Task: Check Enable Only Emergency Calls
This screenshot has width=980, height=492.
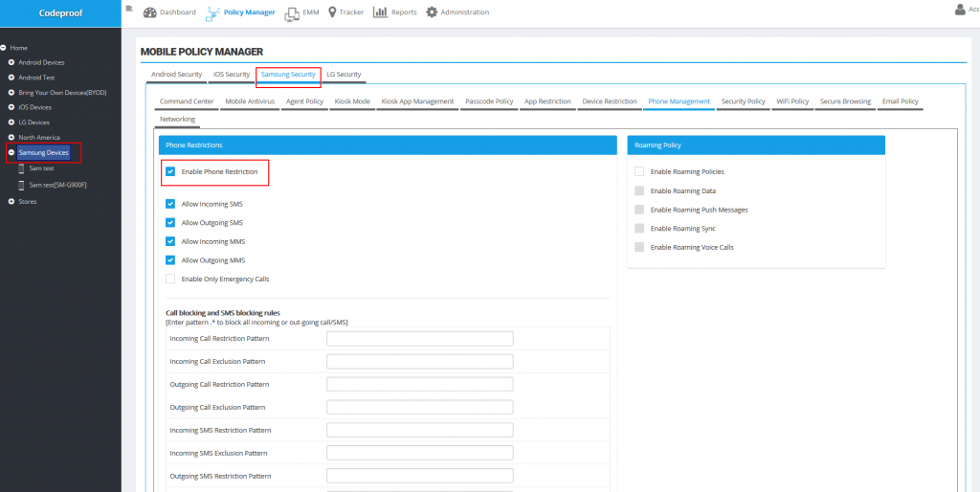Action: pos(170,279)
